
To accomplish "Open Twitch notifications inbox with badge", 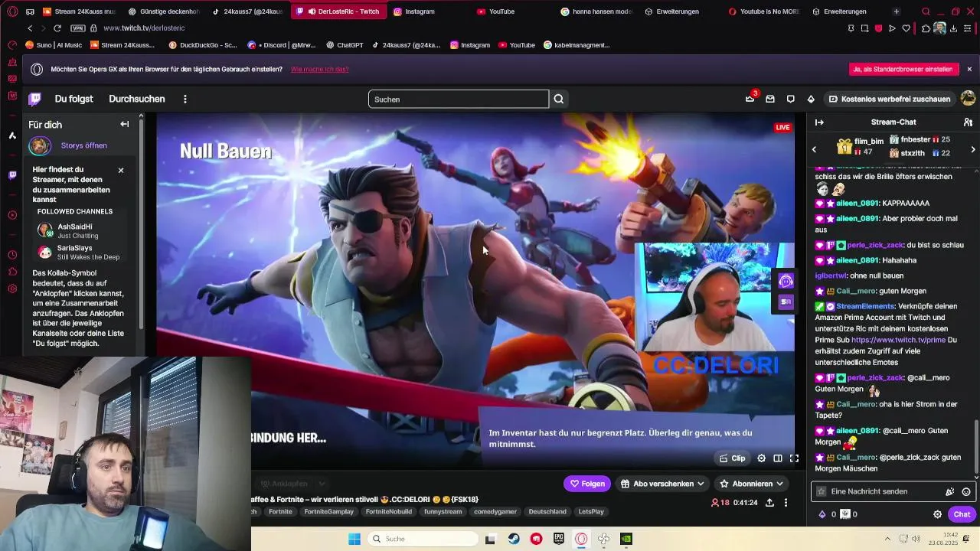I will point(750,99).
